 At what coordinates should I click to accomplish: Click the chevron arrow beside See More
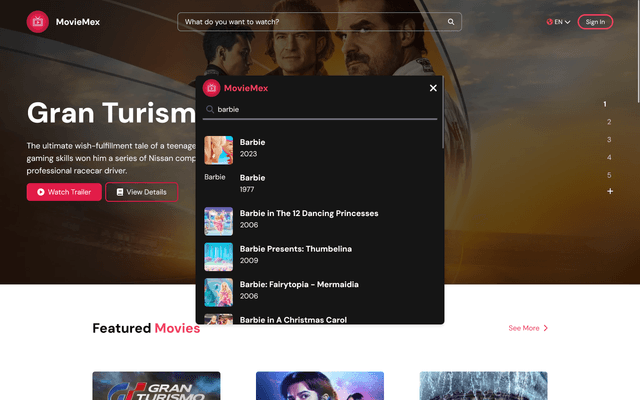pos(545,328)
